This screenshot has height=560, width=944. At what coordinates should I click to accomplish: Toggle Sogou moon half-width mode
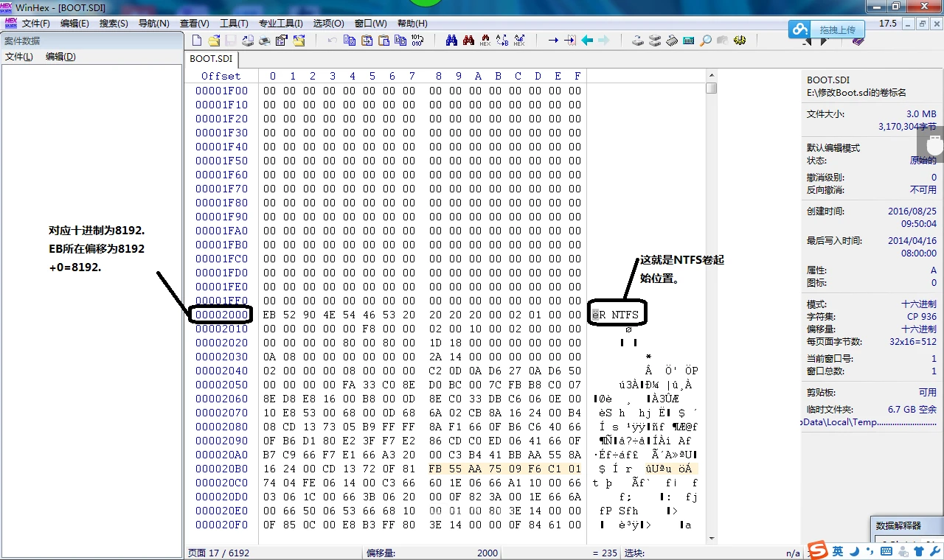[855, 550]
